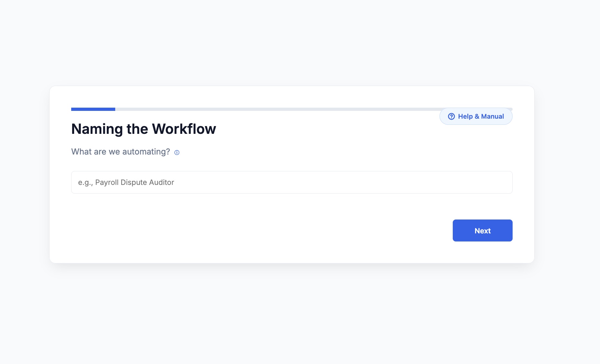Select the circled question mark help icon

[451, 116]
